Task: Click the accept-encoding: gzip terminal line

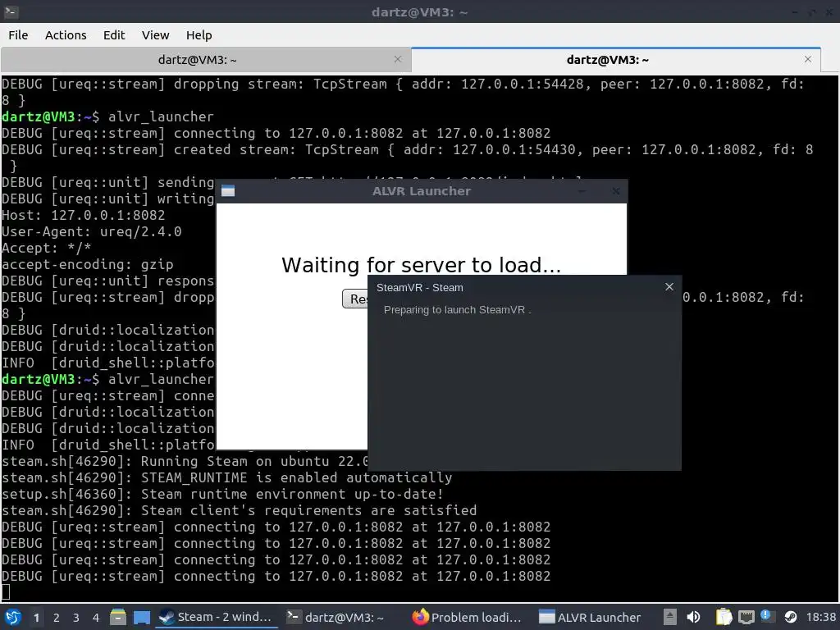Action: 87,264
